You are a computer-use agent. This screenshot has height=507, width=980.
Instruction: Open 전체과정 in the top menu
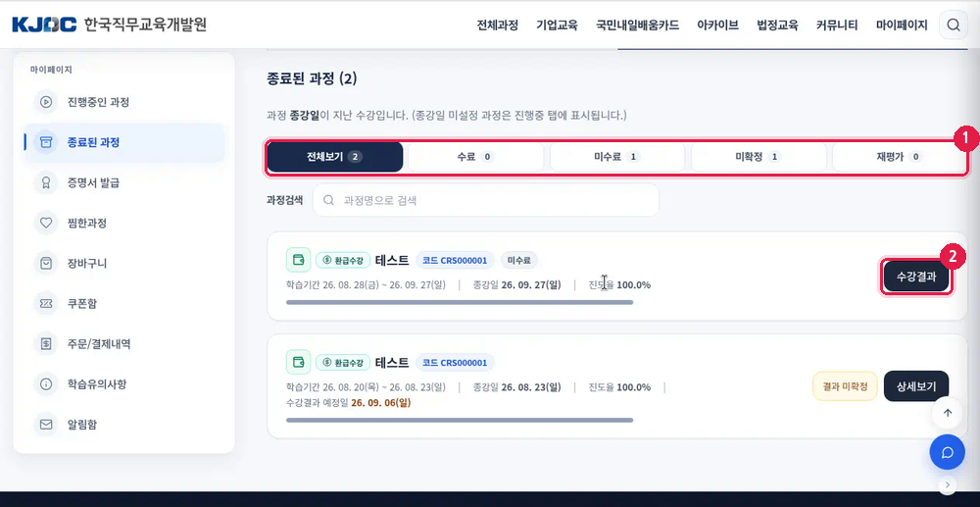tap(498, 25)
